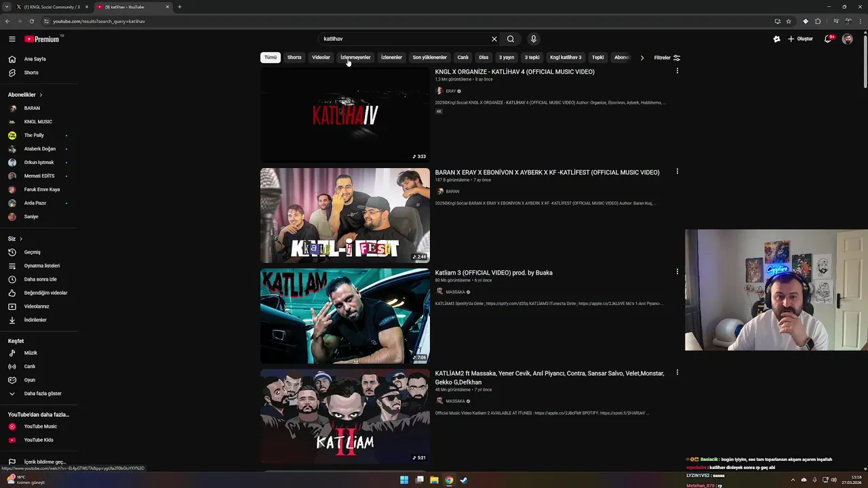Open options menu for KATLİHAV 4 video
This screenshot has width=868, height=488.
677,71
